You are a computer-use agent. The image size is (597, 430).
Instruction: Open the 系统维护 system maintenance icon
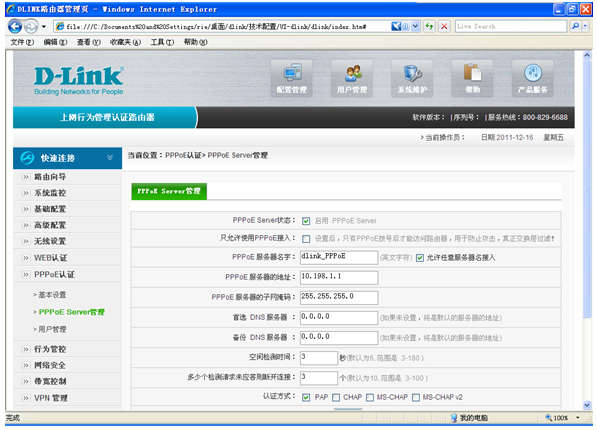coord(412,78)
